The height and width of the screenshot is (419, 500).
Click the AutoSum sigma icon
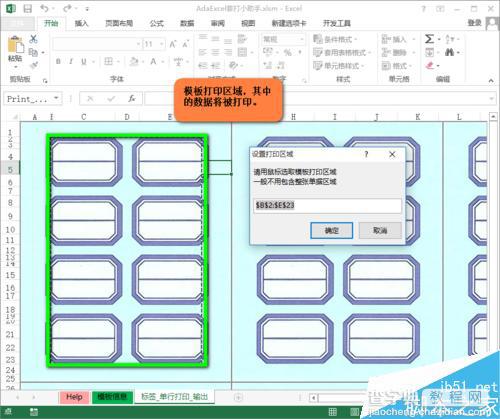pos(429,39)
